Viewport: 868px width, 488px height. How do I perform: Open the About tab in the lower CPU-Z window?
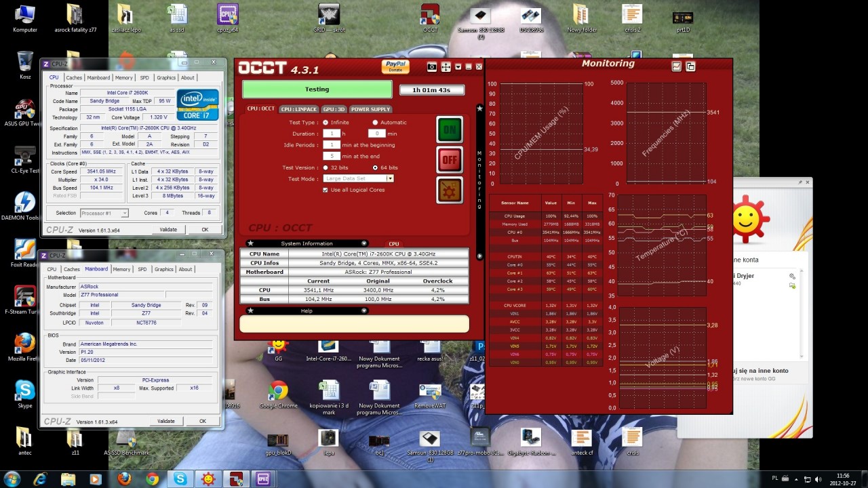(x=185, y=269)
